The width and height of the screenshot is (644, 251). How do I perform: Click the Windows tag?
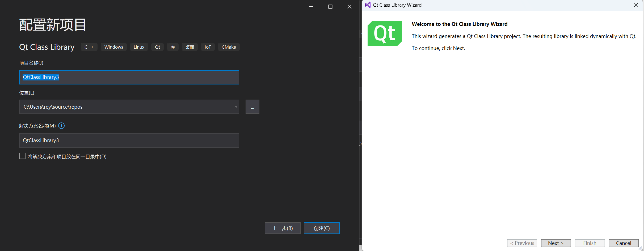coord(114,47)
